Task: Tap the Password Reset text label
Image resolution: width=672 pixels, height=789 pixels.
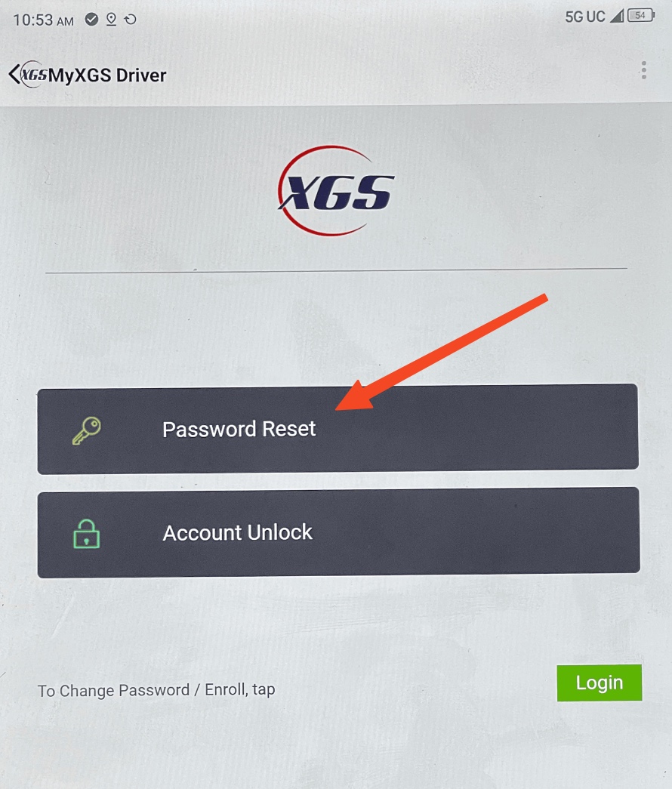Action: tap(239, 429)
